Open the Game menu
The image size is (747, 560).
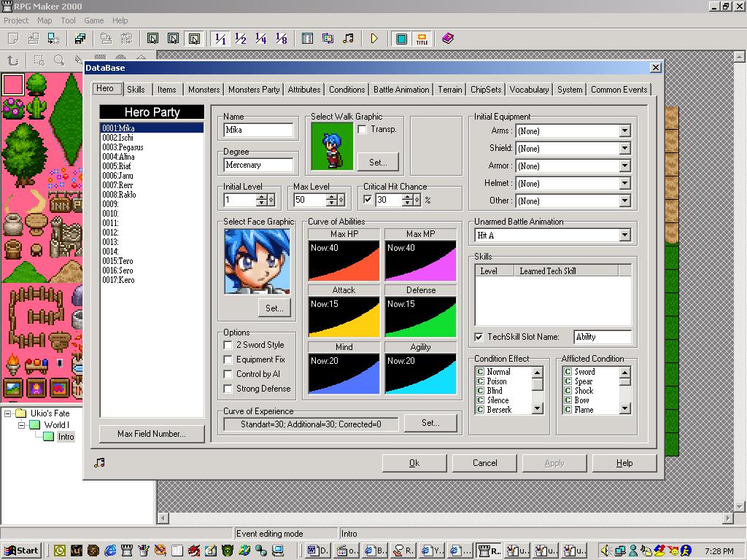pyautogui.click(x=93, y=20)
